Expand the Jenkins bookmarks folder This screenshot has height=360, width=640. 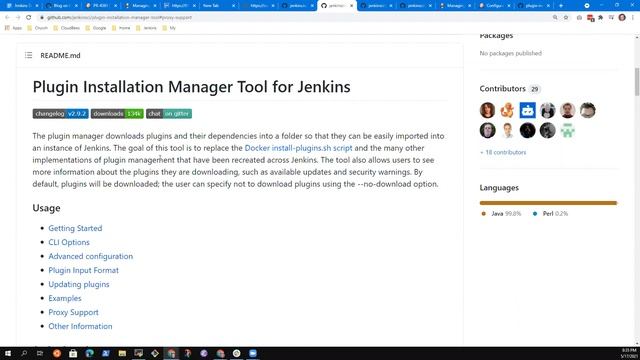click(x=146, y=28)
